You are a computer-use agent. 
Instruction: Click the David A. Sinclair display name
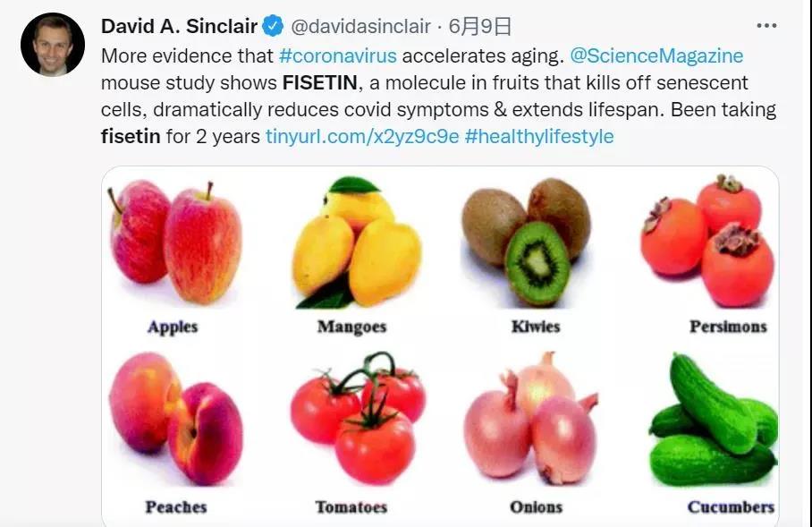(x=179, y=26)
